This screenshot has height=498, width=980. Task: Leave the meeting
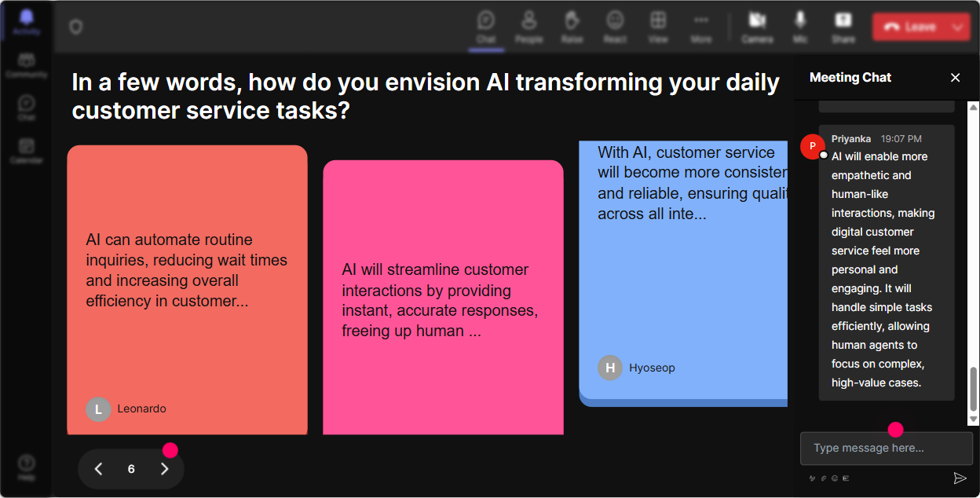click(909, 27)
